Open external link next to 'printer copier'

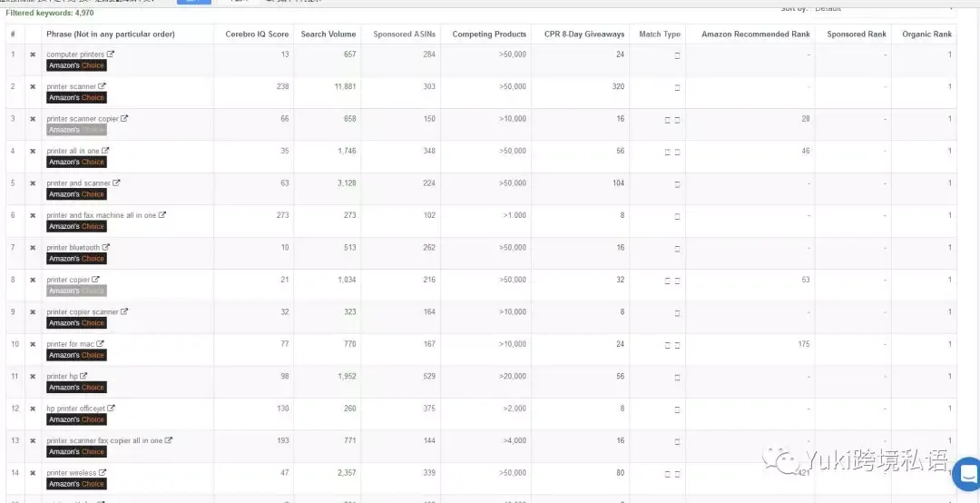tap(95, 279)
